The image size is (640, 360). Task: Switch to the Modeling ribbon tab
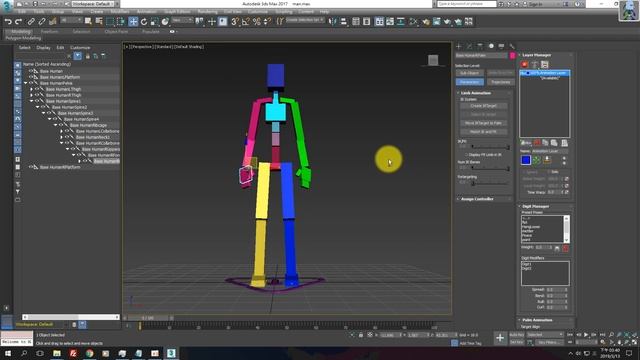(x=21, y=31)
